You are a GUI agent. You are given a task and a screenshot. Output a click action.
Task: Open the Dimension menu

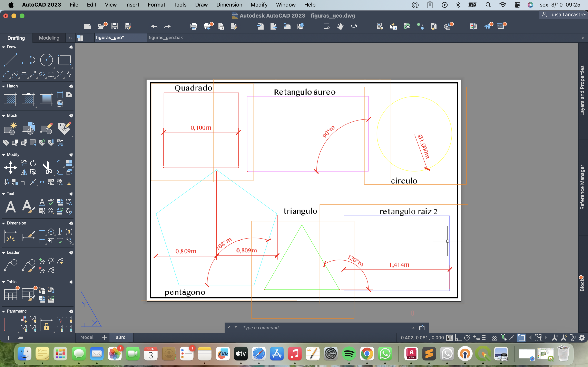point(229,5)
